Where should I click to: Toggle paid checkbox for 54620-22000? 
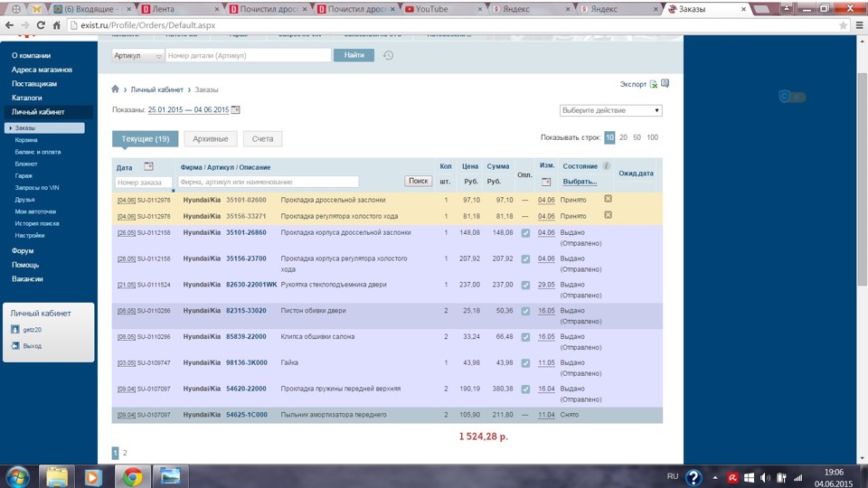click(x=525, y=389)
